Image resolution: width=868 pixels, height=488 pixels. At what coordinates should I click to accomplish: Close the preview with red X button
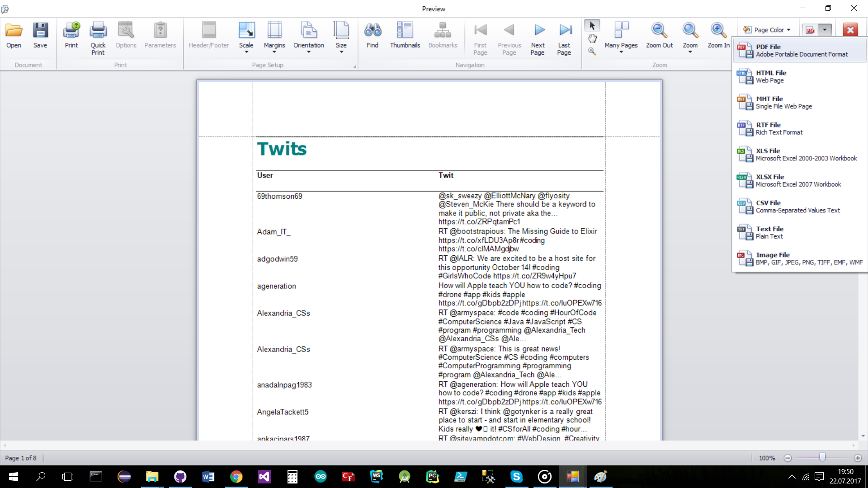coord(850,30)
